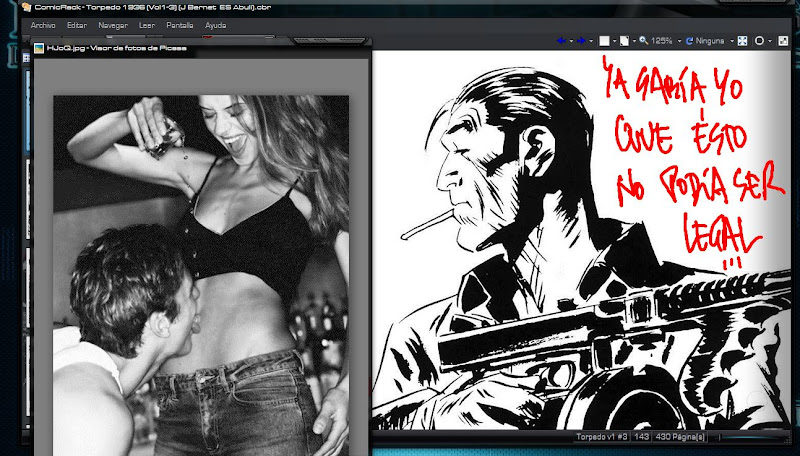Click the ComicRack app icon in title bar
The image size is (800, 456).
(x=27, y=7)
